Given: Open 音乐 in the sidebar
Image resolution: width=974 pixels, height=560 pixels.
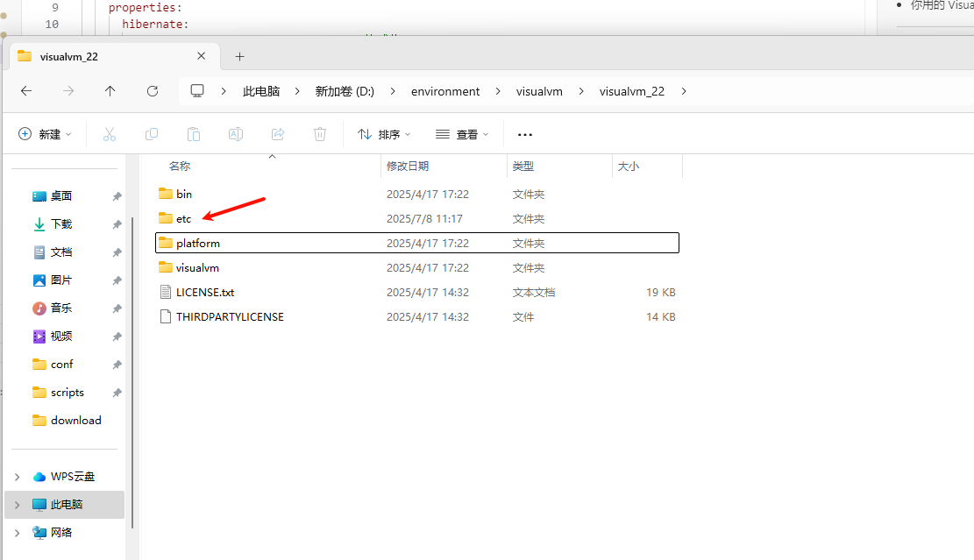Looking at the screenshot, I should 60,308.
